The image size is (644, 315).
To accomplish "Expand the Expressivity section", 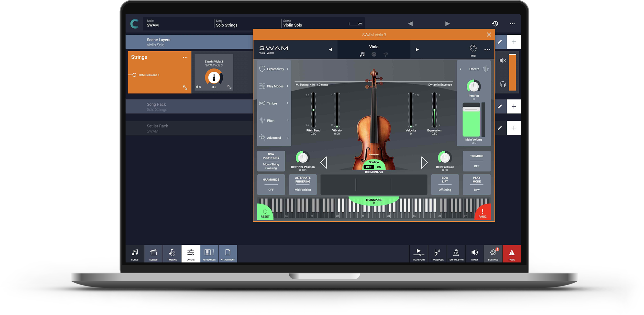I will tap(274, 69).
